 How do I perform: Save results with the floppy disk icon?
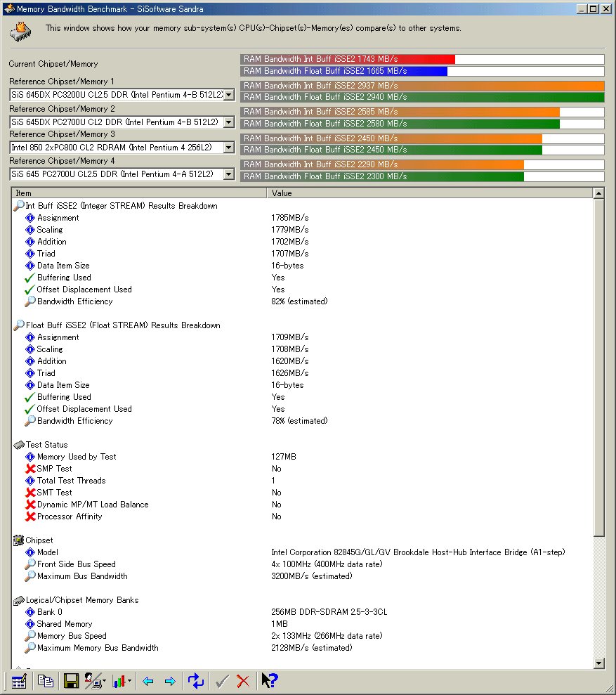[x=71, y=681]
